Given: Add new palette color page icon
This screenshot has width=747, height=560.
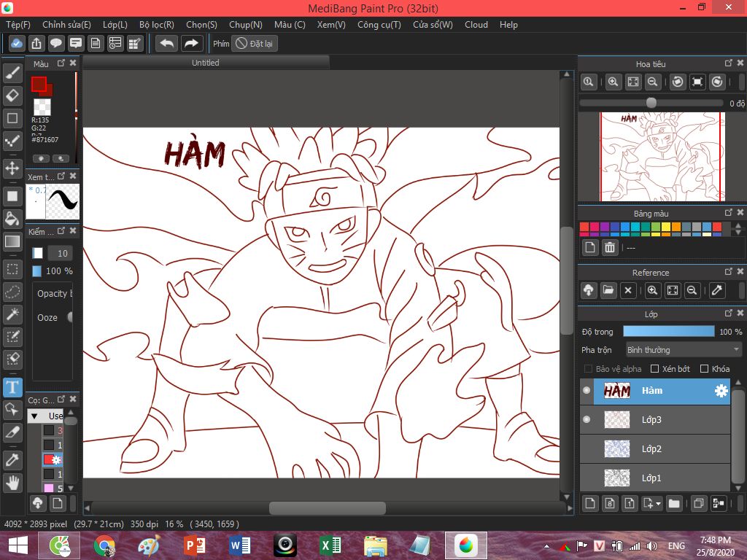Looking at the screenshot, I should (590, 248).
